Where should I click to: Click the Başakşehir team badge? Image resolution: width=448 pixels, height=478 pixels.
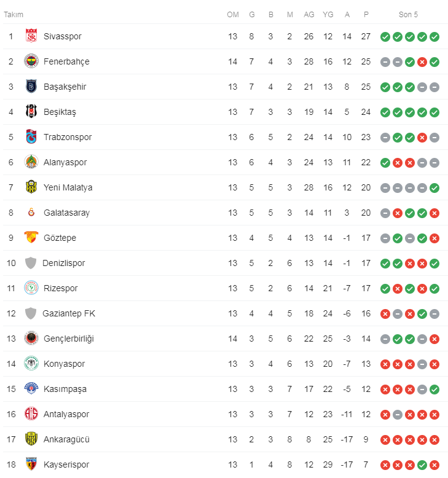tap(31, 87)
